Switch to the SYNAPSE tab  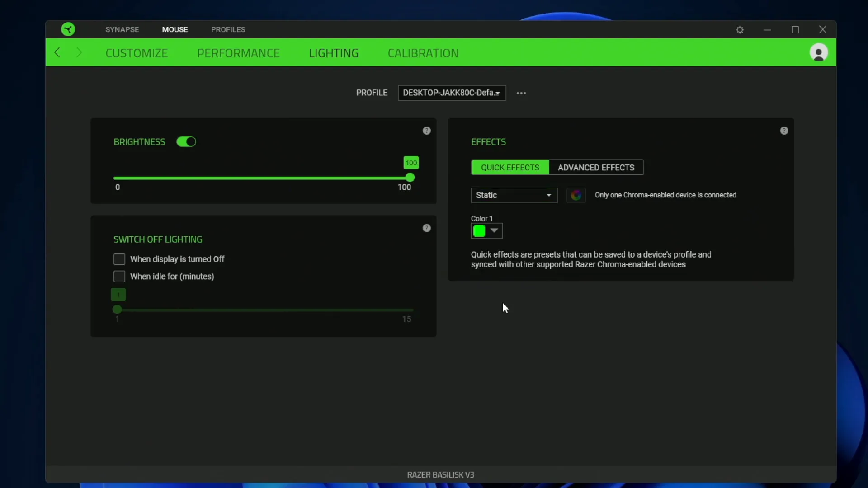point(122,29)
